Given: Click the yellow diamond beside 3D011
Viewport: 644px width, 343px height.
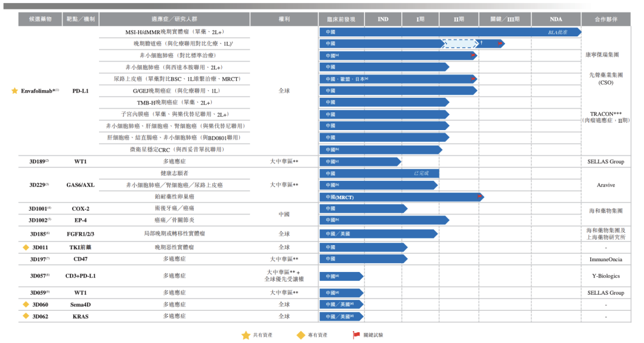Looking at the screenshot, I should tap(26, 248).
